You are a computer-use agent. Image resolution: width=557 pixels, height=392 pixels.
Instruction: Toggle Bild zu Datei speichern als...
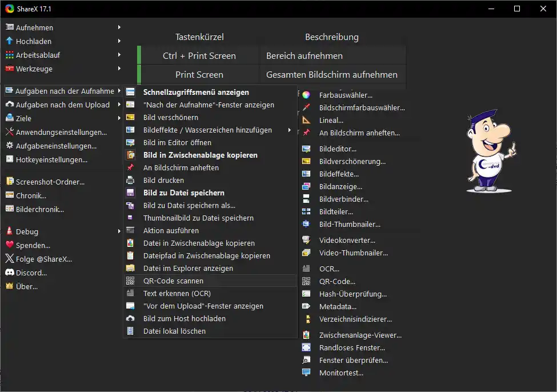click(x=210, y=205)
